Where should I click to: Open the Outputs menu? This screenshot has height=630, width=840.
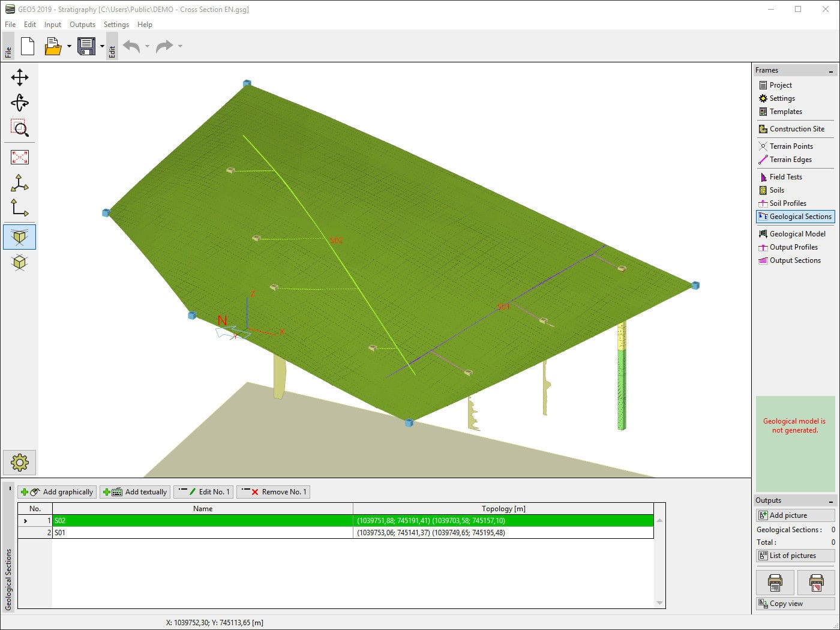[x=82, y=25]
